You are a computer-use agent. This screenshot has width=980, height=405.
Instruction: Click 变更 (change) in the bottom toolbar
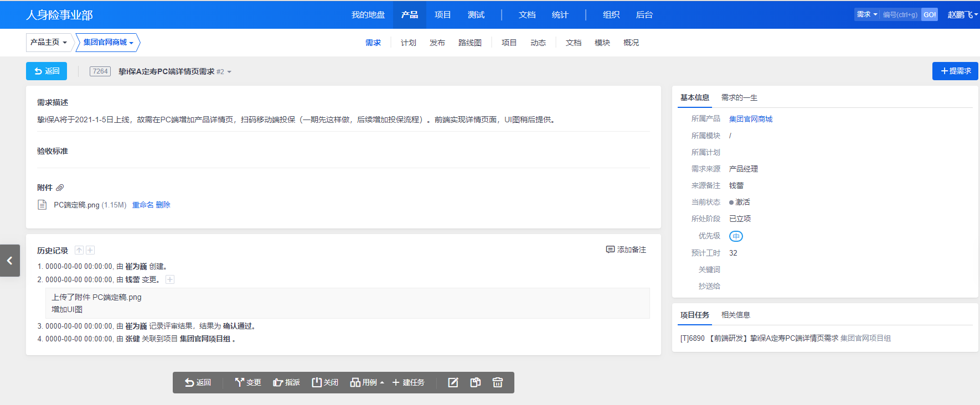point(247,382)
